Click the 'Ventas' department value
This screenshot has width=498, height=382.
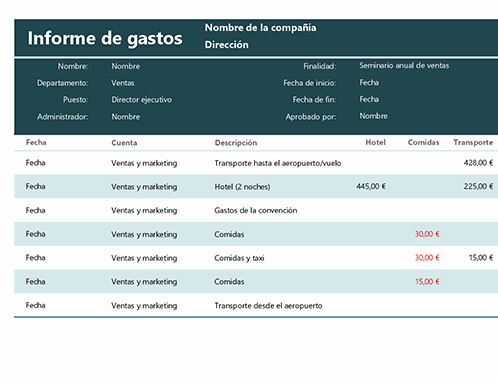123,83
